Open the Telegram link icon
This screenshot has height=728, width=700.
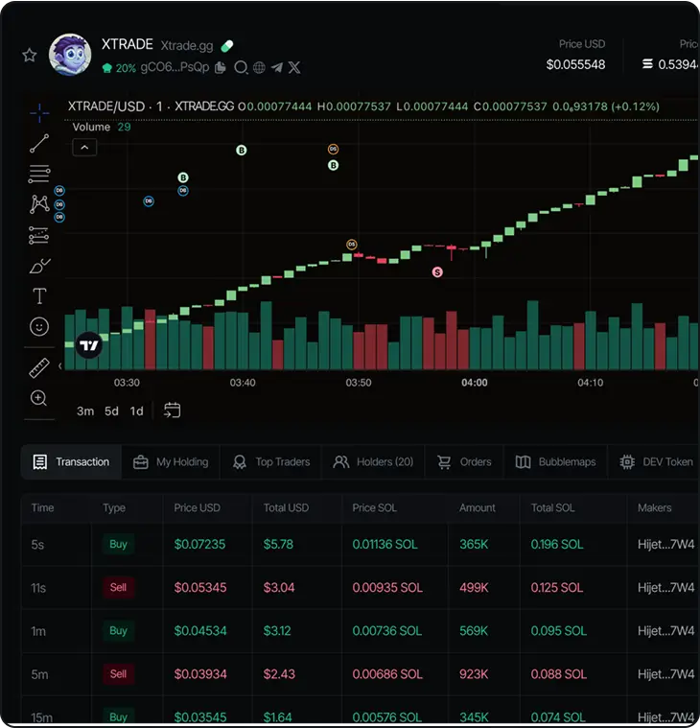(x=277, y=68)
